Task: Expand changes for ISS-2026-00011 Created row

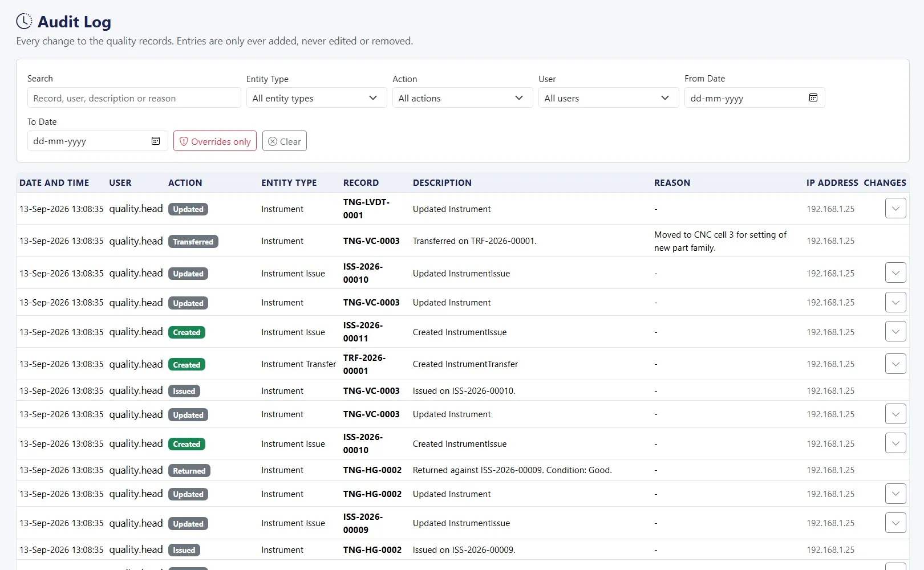Action: pos(895,332)
